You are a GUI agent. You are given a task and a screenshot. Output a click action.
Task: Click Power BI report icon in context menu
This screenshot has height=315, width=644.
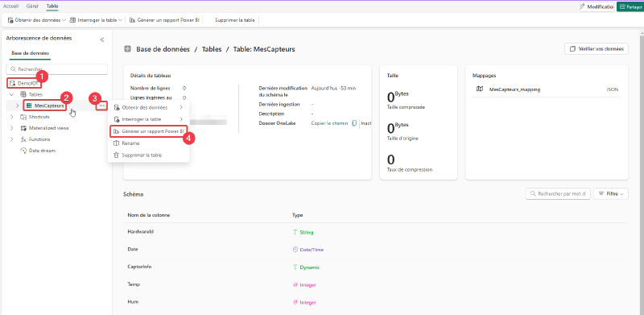(x=116, y=131)
